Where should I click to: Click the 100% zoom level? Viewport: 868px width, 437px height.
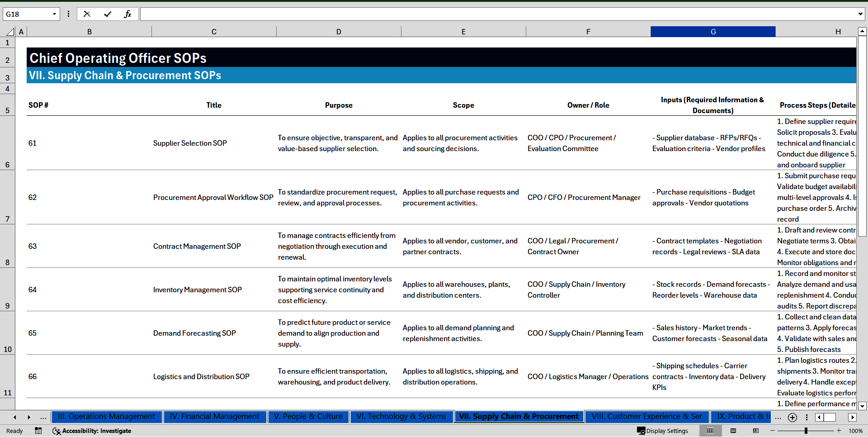point(855,431)
